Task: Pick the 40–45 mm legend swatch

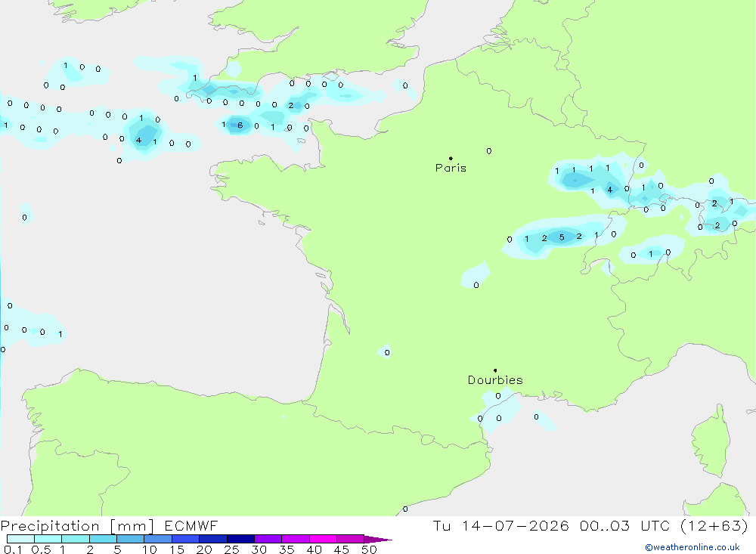Action: (323, 539)
